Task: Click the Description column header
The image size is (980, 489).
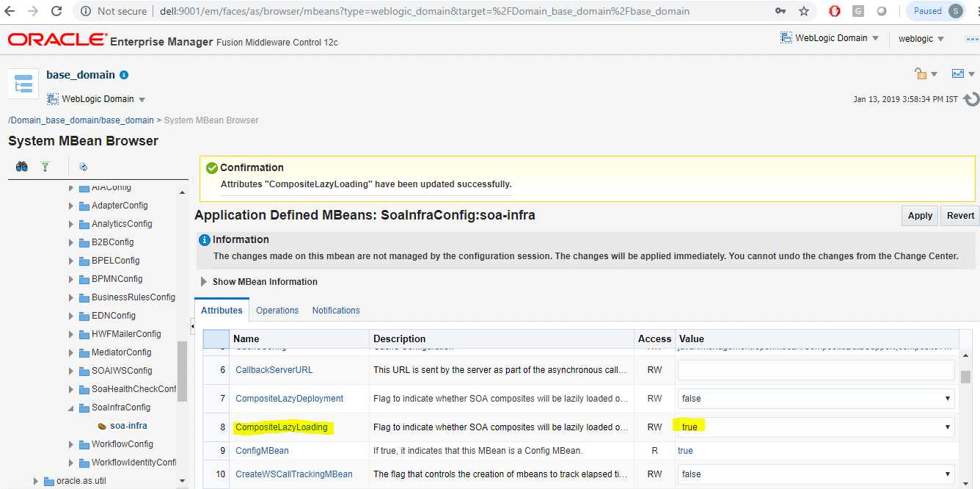Action: [x=502, y=338]
